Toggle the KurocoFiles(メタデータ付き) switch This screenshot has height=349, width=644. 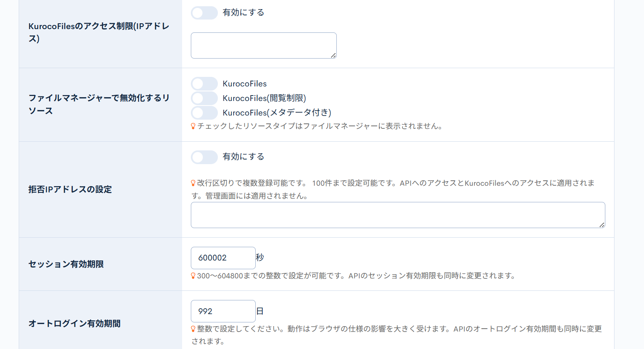click(204, 113)
